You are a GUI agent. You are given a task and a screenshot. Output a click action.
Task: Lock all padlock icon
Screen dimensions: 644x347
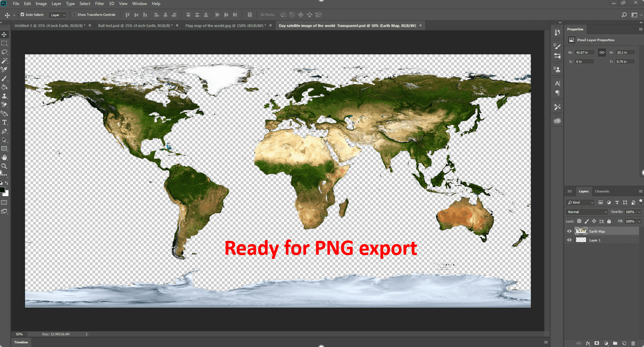pyautogui.click(x=609, y=221)
